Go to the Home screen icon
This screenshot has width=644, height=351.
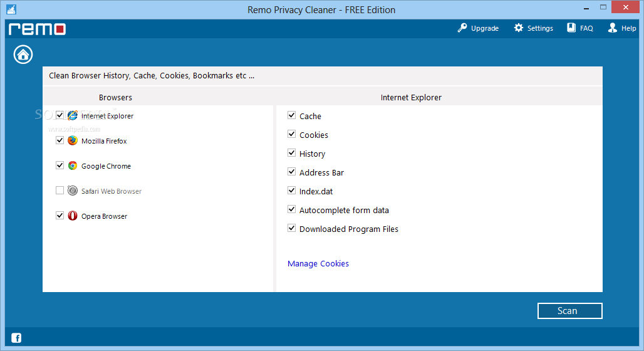pyautogui.click(x=23, y=55)
